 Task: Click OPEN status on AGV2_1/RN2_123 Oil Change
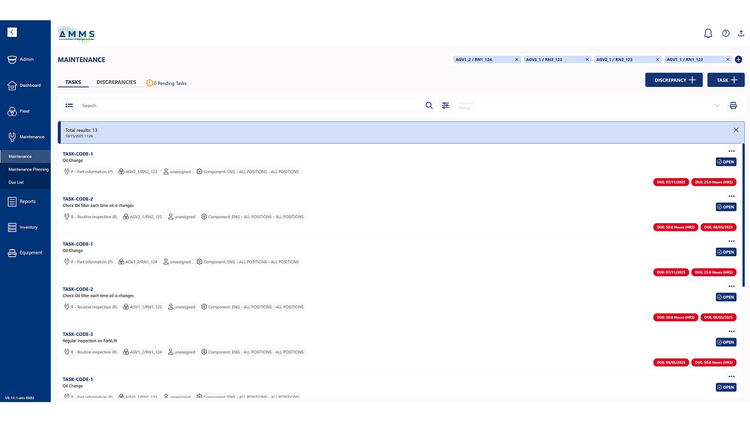[x=726, y=162]
